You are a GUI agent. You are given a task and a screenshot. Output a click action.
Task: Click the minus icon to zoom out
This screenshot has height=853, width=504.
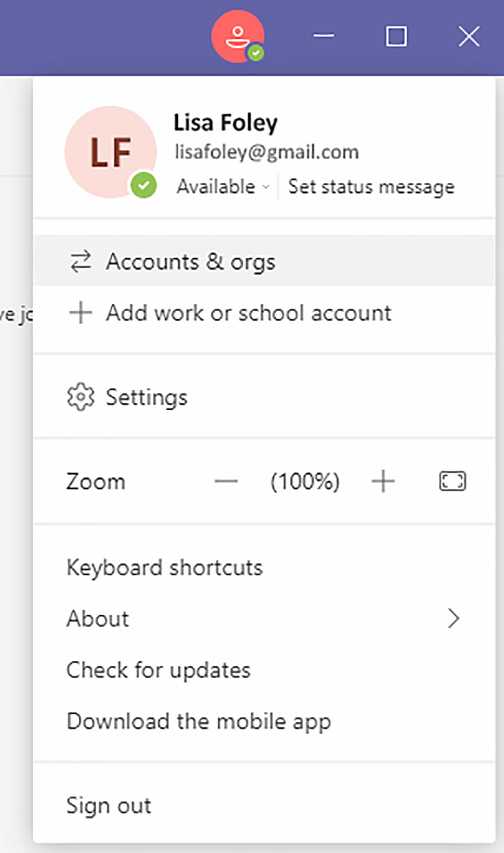[x=226, y=481]
